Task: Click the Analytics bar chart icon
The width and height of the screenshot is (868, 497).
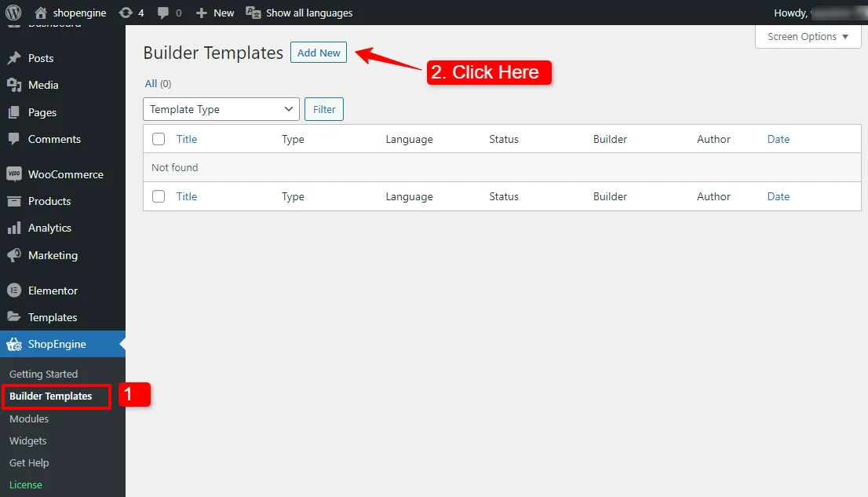Action: [x=14, y=228]
